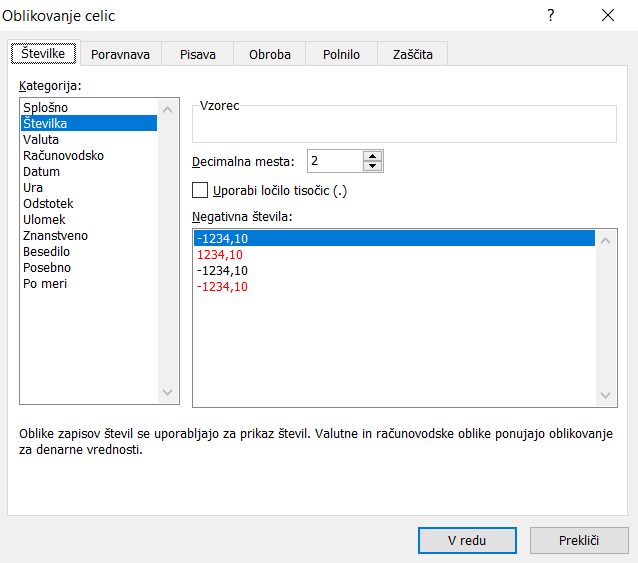Click the Prekliči button
The height and width of the screenshot is (563, 638).
coord(579,540)
